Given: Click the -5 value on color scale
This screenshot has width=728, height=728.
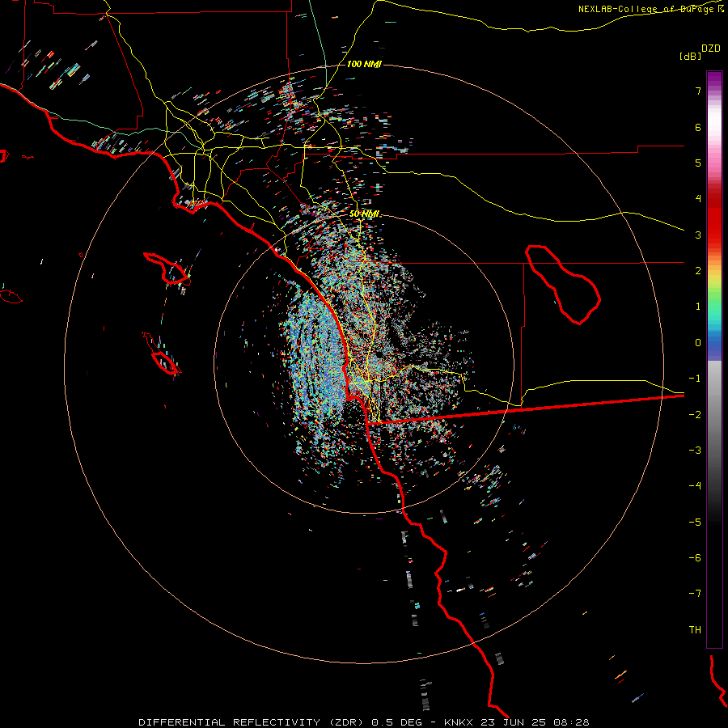Looking at the screenshot, I should [695, 523].
